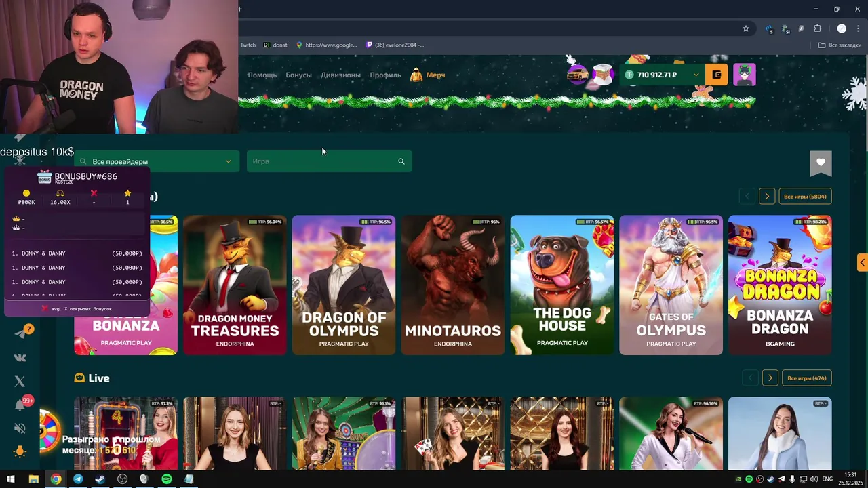868x488 pixels.
Task: Open Chrome's three-dot menu
Action: 858,28
